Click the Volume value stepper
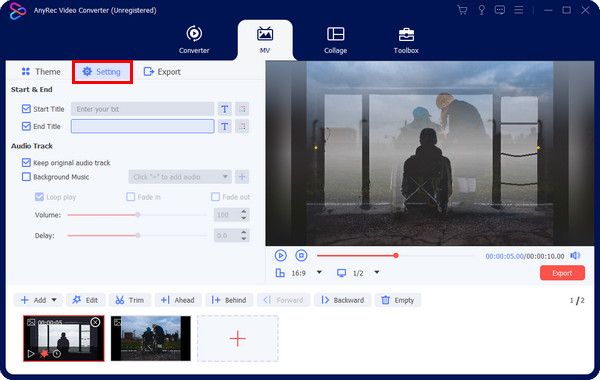 244,215
